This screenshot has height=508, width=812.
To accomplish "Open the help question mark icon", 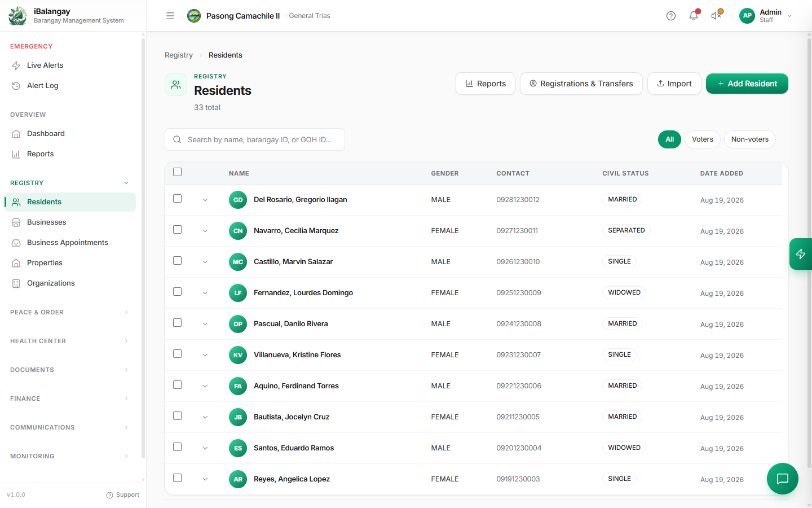I will click(x=671, y=16).
